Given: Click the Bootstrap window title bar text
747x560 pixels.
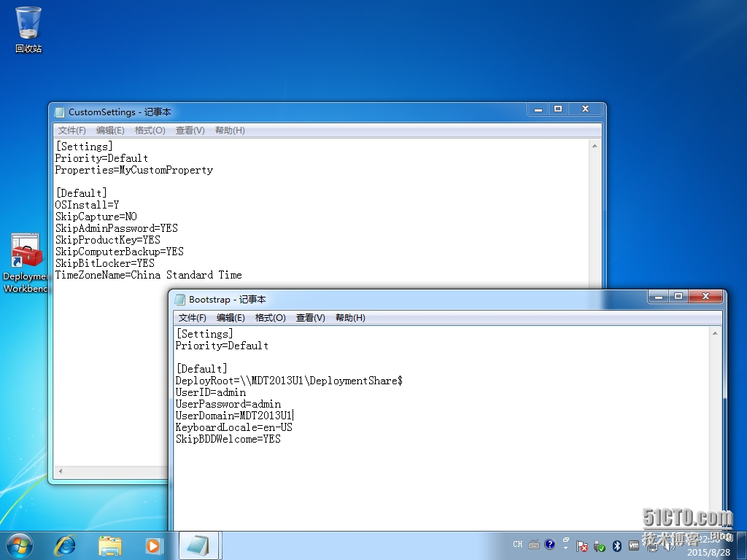Looking at the screenshot, I should [228, 300].
